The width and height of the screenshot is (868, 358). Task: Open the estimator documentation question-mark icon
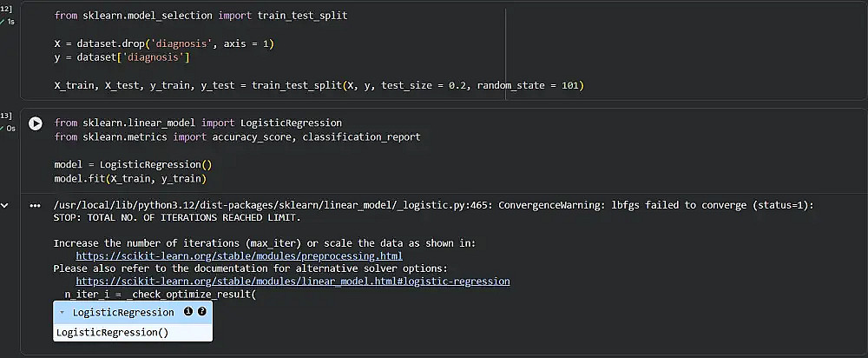[202, 311]
